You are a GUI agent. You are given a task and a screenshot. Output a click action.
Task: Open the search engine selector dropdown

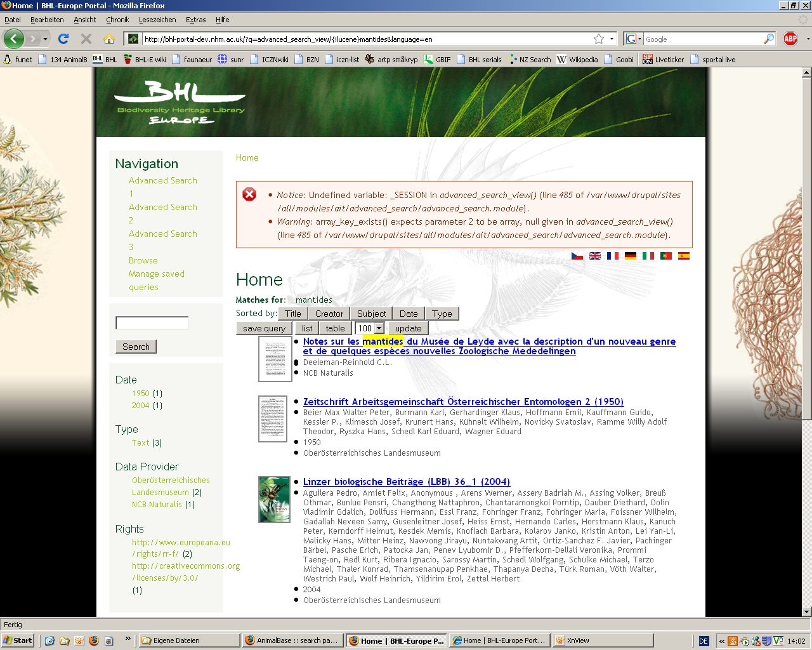(x=633, y=39)
